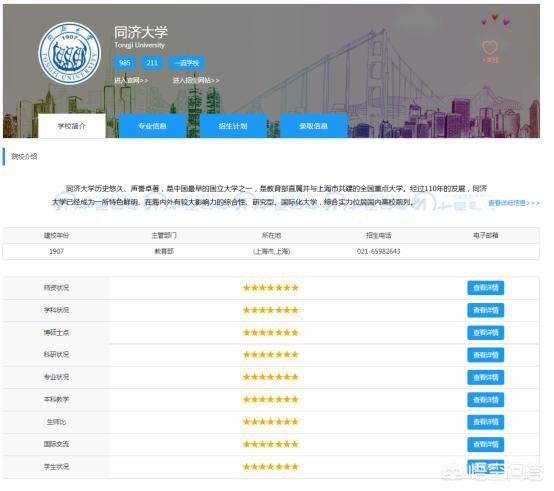Select the 211 tag badge
This screenshot has width=554, height=491.
click(x=152, y=63)
